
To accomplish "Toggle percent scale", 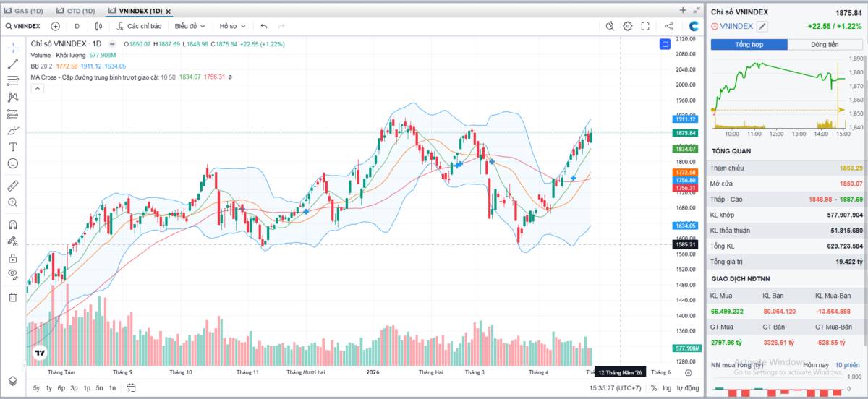I will click(x=654, y=388).
